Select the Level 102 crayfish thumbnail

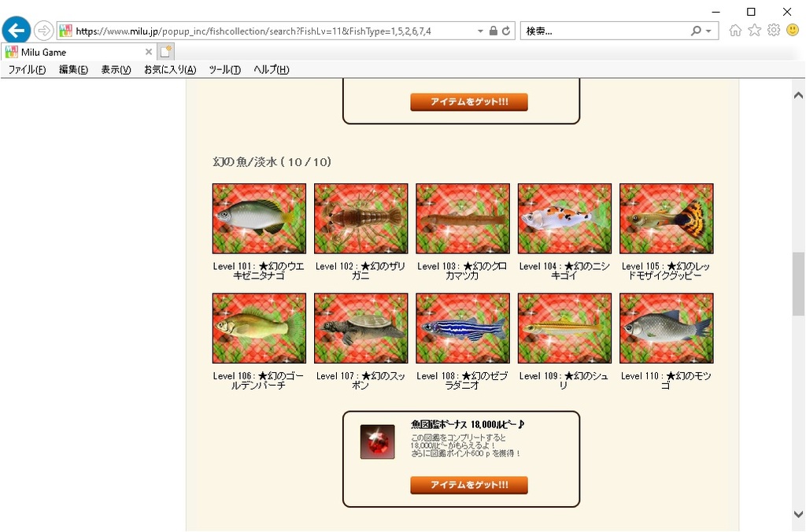[x=360, y=219]
